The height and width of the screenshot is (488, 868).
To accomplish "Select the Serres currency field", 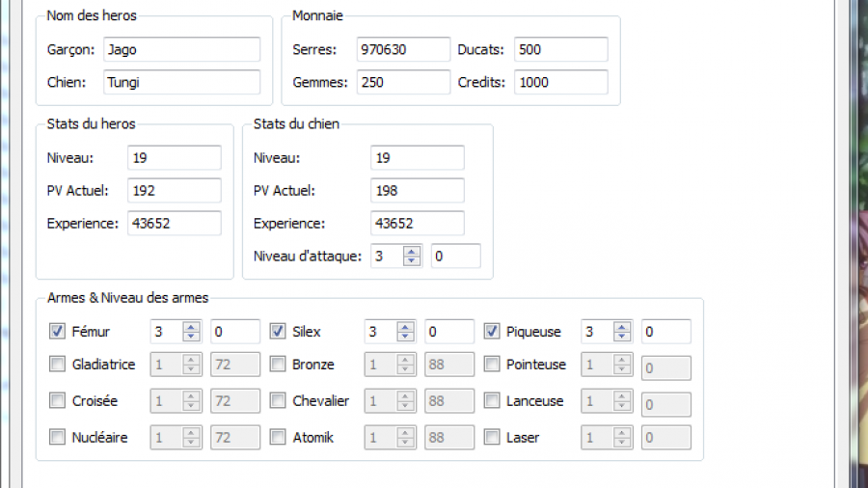I will (x=402, y=49).
